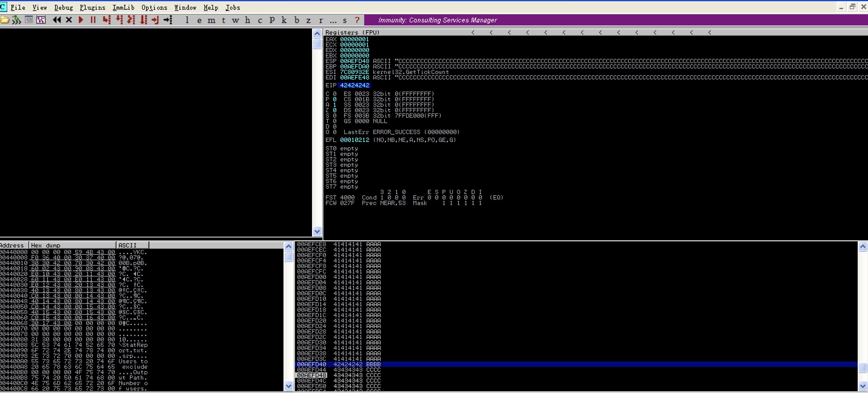
Task: Launch the Python shell snake icon
Action: [x=16, y=20]
